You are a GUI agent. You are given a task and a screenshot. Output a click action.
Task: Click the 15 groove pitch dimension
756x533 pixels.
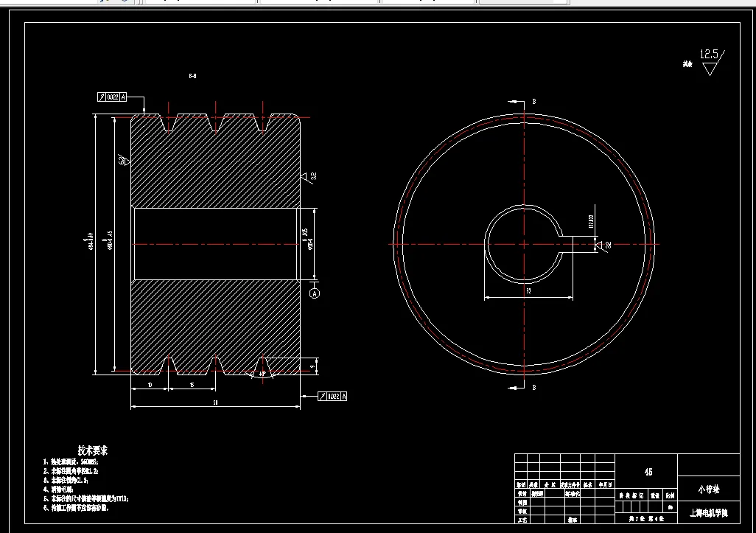click(x=192, y=385)
